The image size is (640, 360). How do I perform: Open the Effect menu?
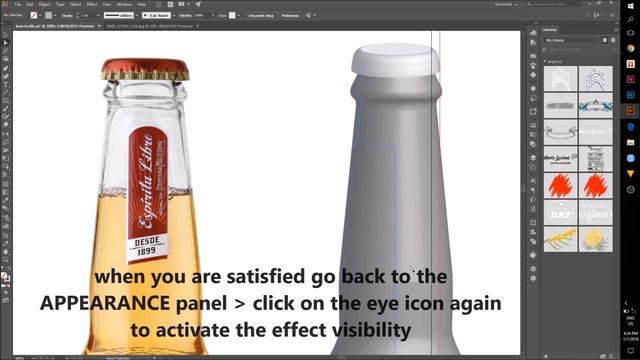click(91, 4)
